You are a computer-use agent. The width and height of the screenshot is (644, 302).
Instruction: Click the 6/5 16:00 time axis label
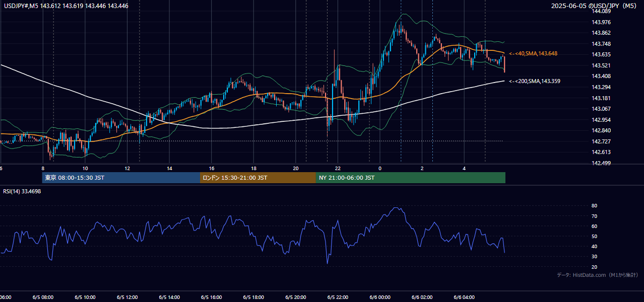pyautogui.click(x=212, y=297)
